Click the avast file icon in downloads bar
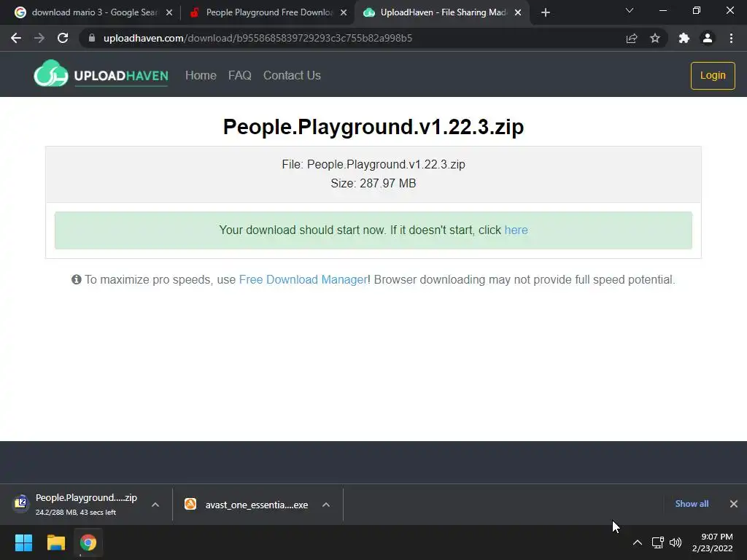This screenshot has height=560, width=747. point(190,504)
